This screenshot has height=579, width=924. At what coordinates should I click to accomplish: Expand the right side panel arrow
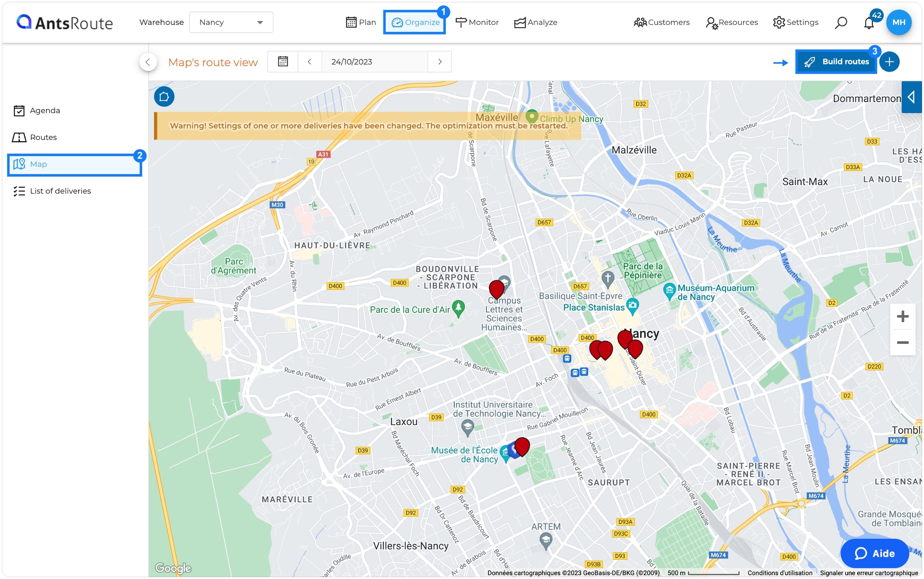tap(911, 97)
